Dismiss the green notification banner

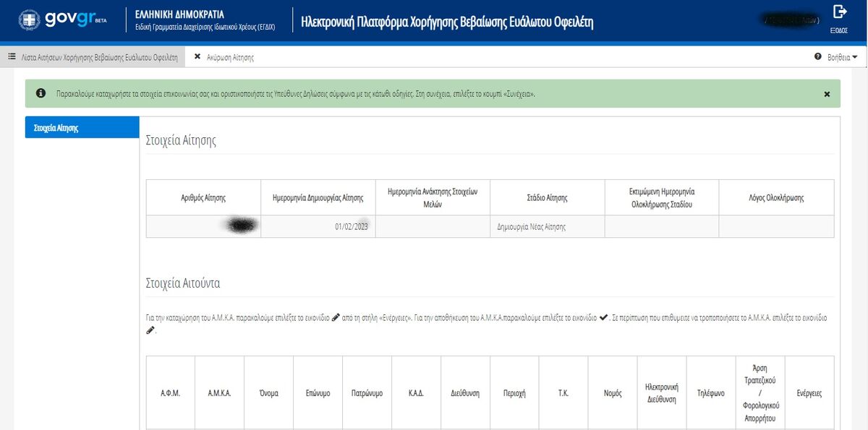(827, 94)
